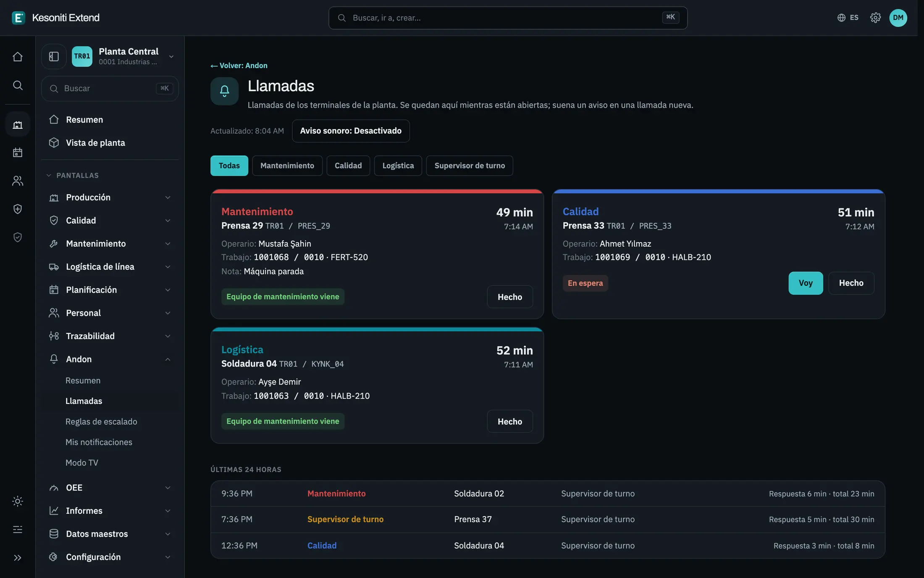This screenshot has height=578, width=924.
Task: Focus the top Buscar, ir a, crear search
Action: [x=508, y=18]
